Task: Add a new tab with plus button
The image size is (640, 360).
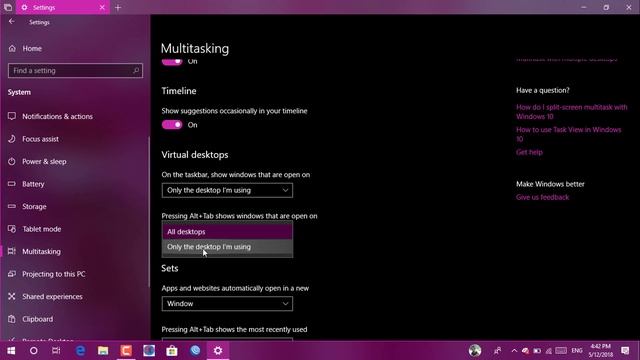Action: [118, 7]
